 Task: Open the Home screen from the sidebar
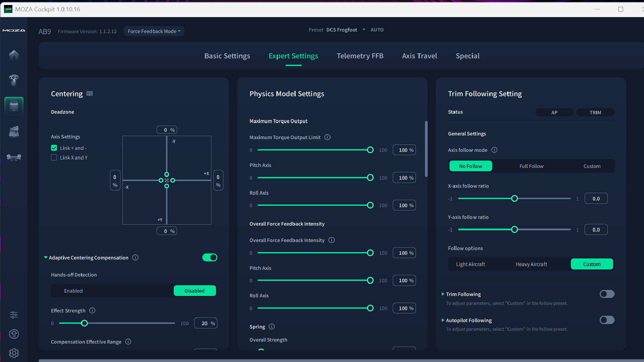(14, 55)
